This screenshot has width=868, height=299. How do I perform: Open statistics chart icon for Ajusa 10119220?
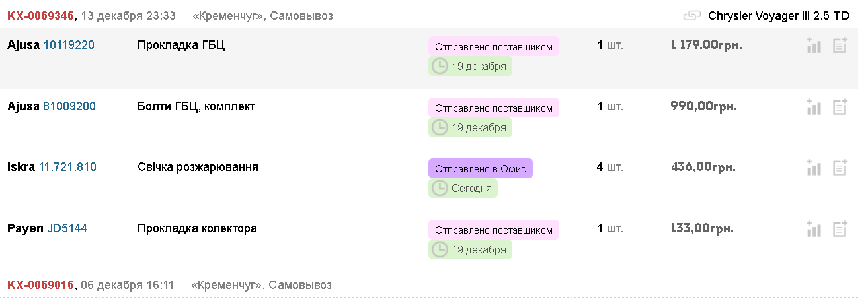tap(814, 46)
